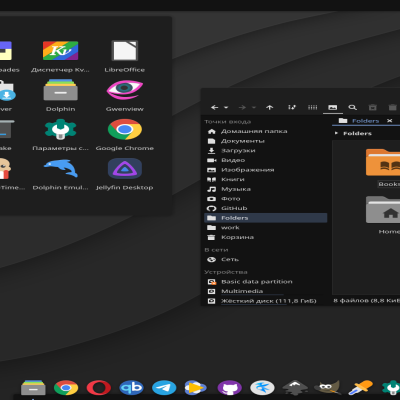Open the media player icon in the dock
Screen dimensions: 400x400
[x=196, y=388]
